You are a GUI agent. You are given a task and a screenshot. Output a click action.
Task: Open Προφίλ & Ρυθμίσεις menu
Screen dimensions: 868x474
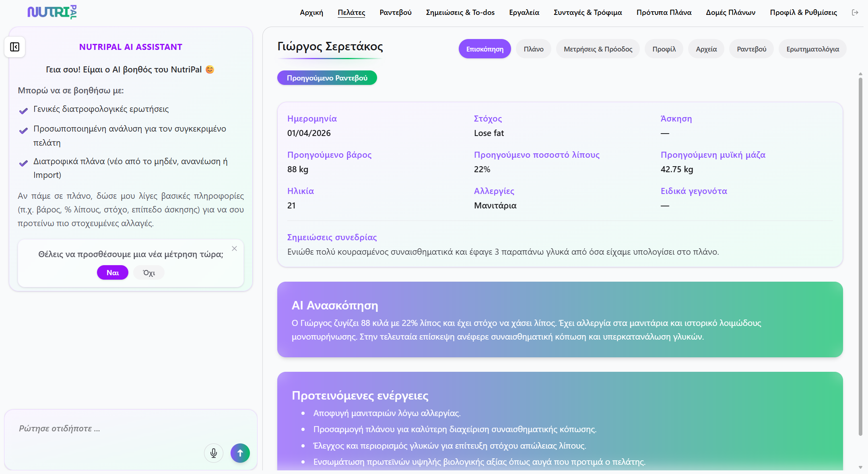[x=803, y=12]
